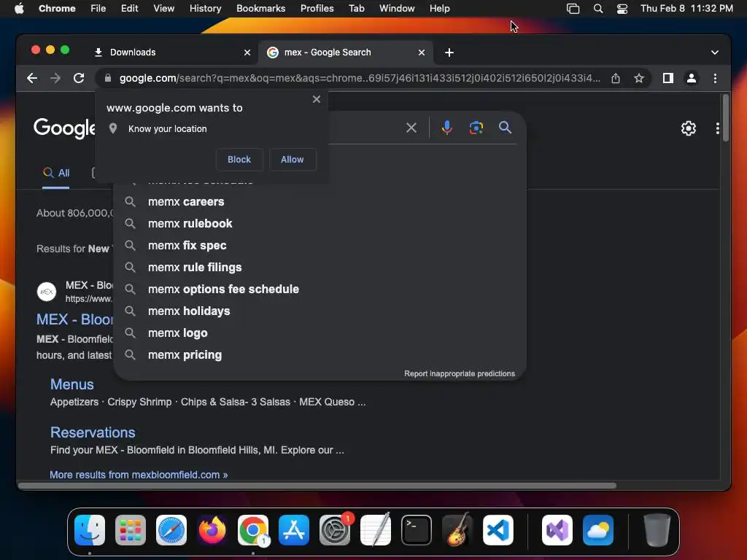This screenshot has height=560, width=747.
Task: Clear the Google search box
Action: 411,128
